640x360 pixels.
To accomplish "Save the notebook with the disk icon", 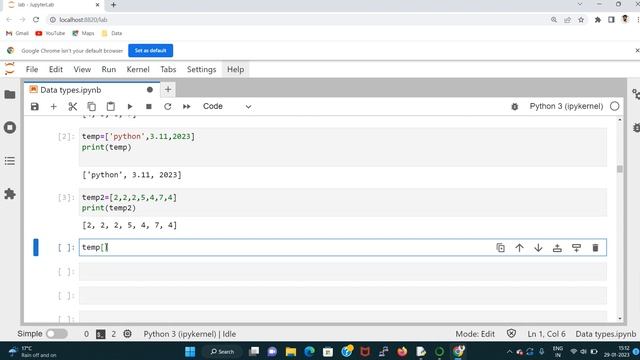I will (x=35, y=107).
